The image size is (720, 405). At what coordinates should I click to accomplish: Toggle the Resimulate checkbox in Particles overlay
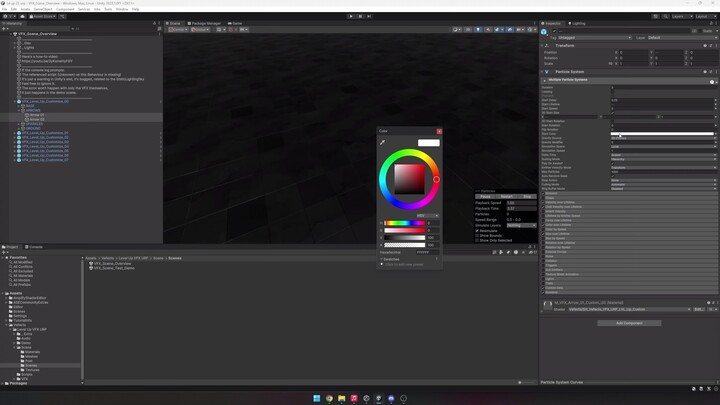coord(477,231)
